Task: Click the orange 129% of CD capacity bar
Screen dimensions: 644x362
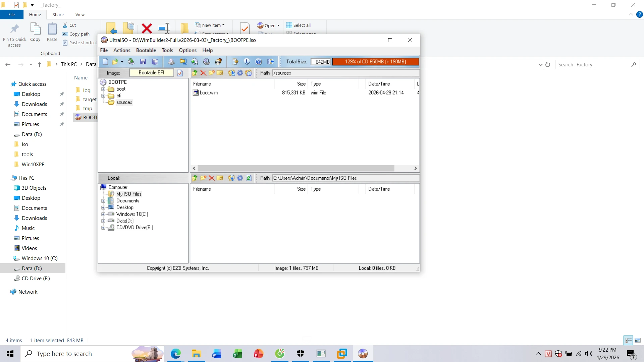Action: (376, 61)
